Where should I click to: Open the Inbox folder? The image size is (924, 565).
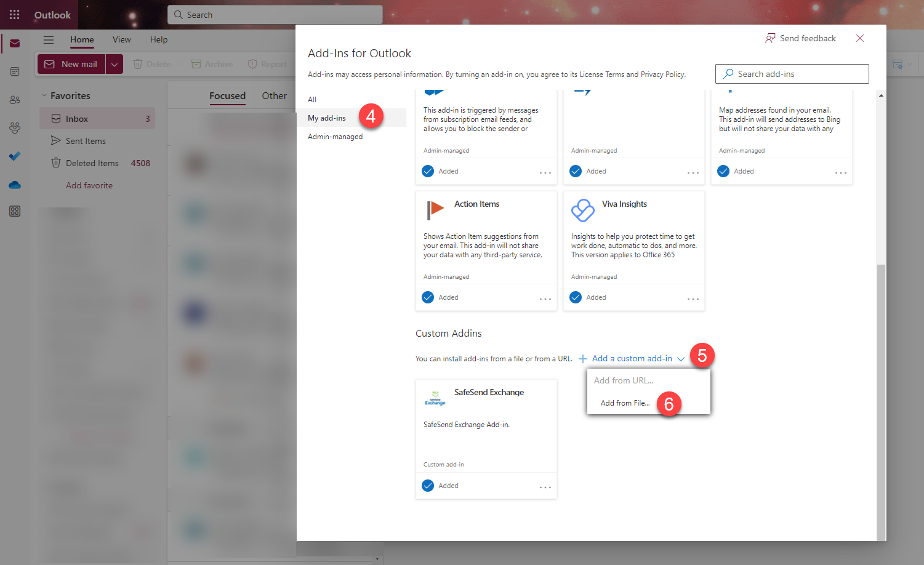[97, 119]
